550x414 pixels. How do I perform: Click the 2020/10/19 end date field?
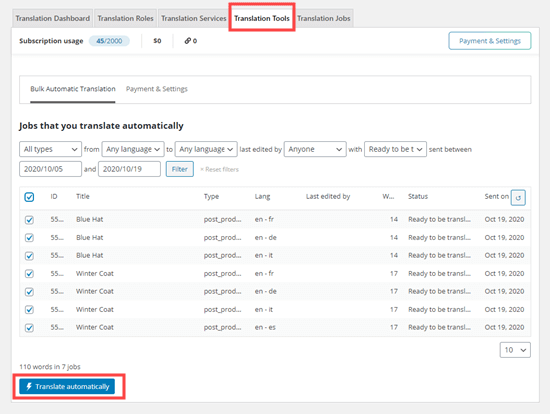click(129, 169)
